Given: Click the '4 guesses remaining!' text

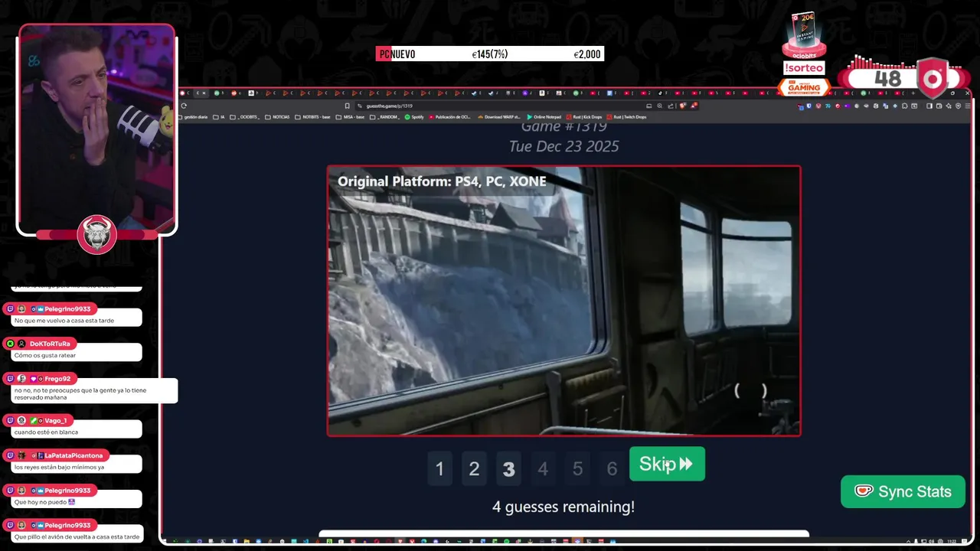Looking at the screenshot, I should click(x=563, y=507).
